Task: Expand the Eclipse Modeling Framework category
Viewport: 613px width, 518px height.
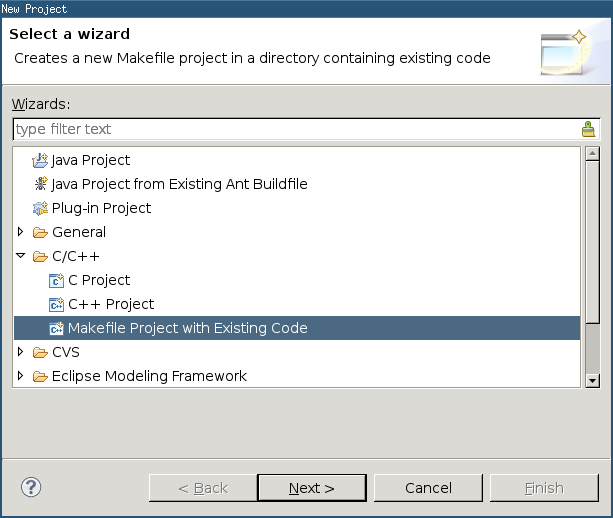Action: click(21, 376)
